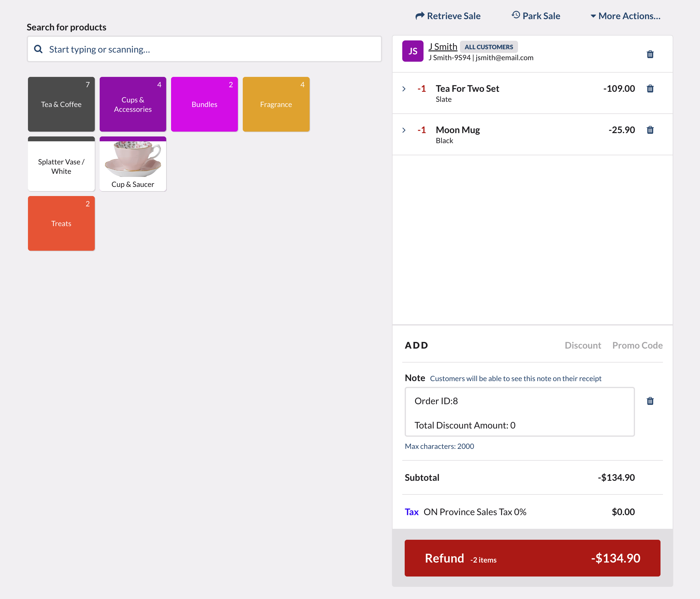The height and width of the screenshot is (599, 700).
Task: Add a Discount to the sale
Action: point(582,345)
